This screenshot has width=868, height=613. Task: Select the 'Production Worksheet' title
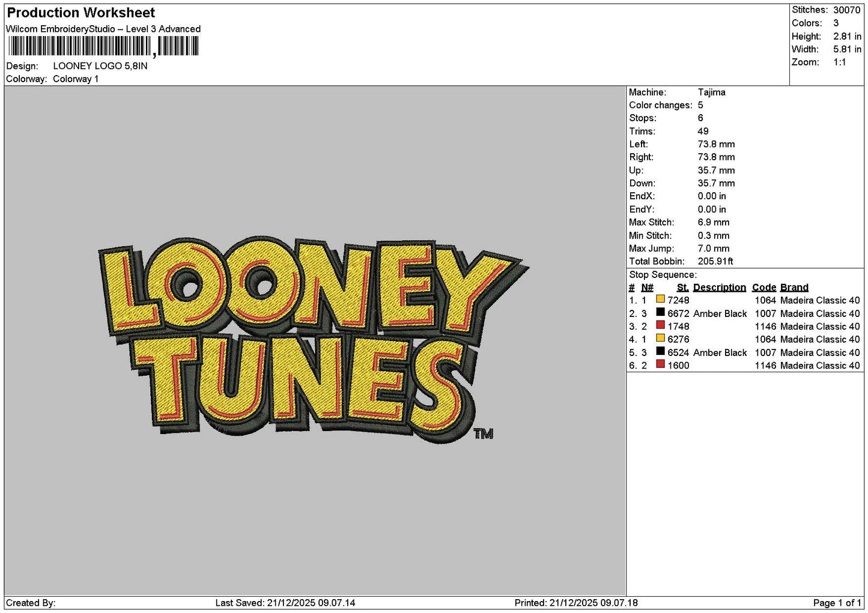[81, 13]
